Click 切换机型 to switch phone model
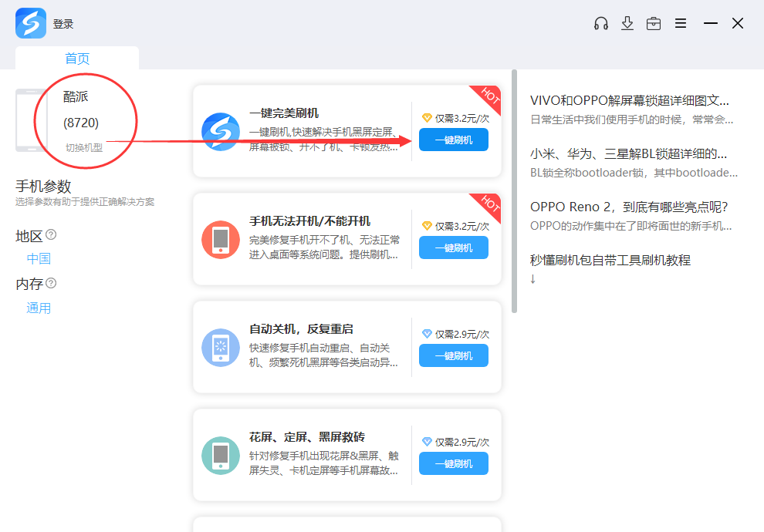This screenshot has height=532, width=764. tap(84, 147)
